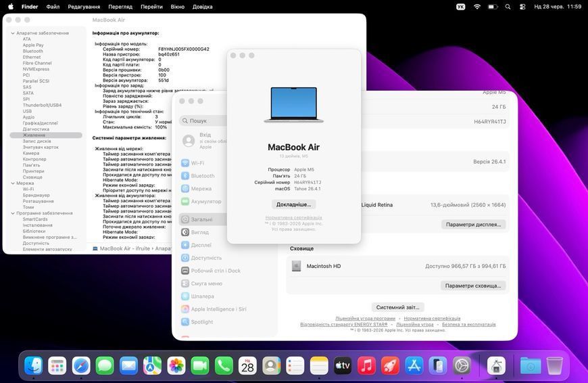The width and height of the screenshot is (588, 383).
Task: Open Calendar showing 28 in the Dock
Action: point(247,365)
